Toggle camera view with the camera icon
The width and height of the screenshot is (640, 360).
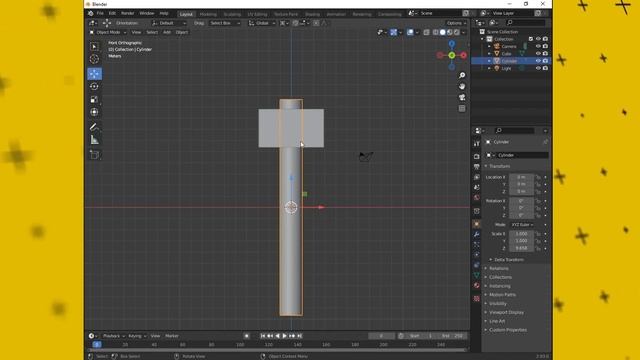[462, 98]
